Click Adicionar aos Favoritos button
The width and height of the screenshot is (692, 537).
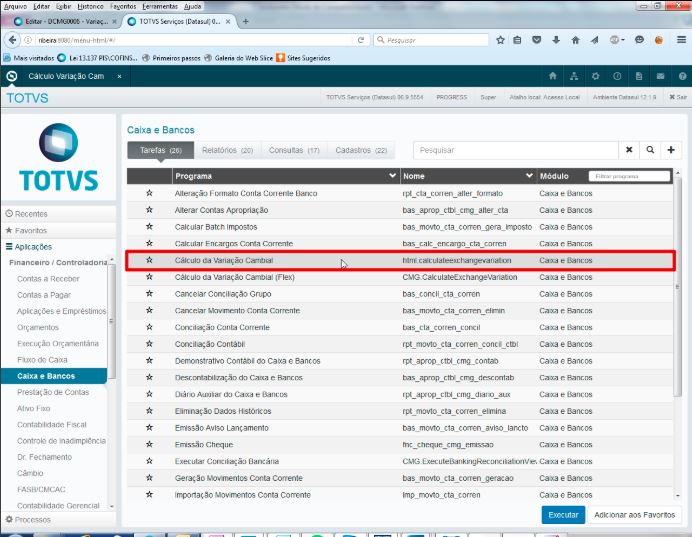[x=634, y=515]
